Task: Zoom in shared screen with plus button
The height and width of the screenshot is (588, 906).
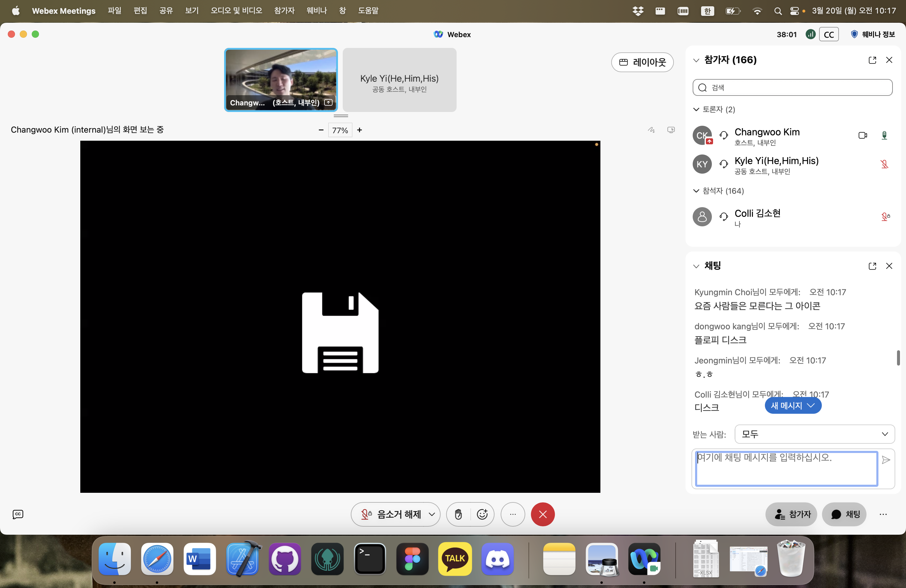Action: [359, 130]
